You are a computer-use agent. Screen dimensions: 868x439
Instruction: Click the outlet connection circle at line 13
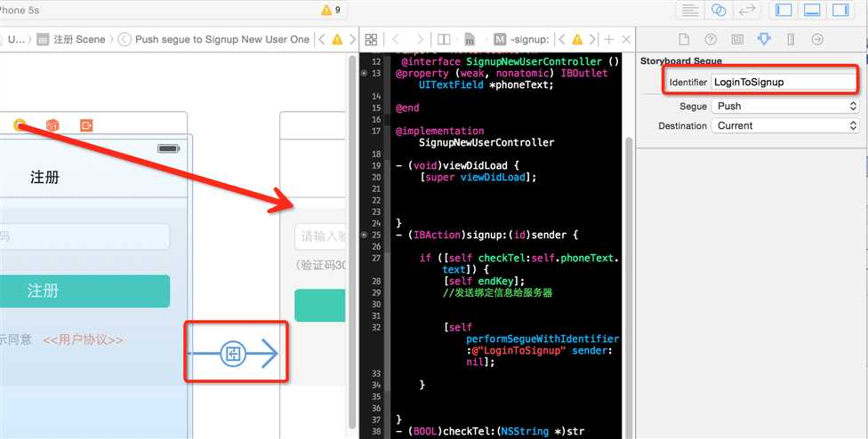pos(364,73)
